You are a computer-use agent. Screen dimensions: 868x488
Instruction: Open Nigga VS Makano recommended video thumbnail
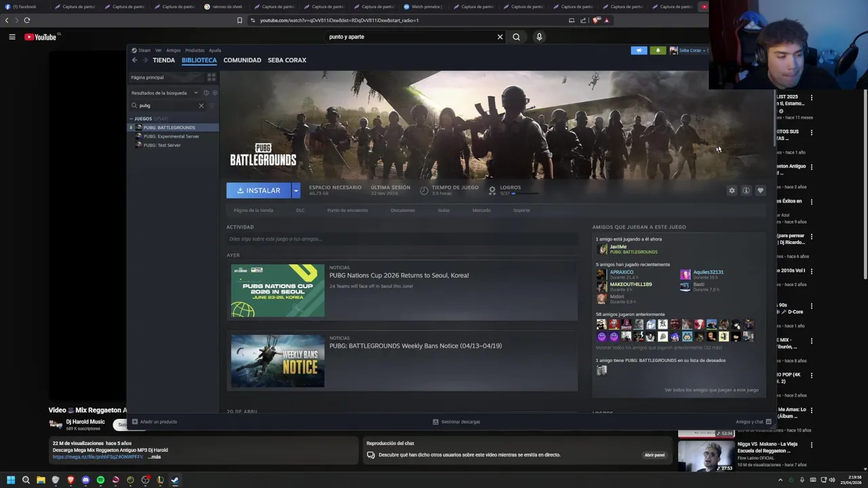click(706, 456)
